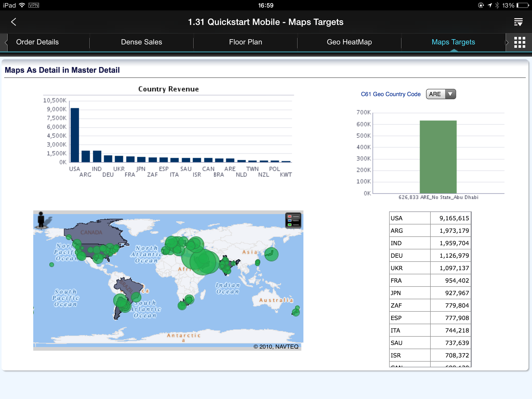Open the map legend icon
The image size is (532, 399).
(293, 221)
